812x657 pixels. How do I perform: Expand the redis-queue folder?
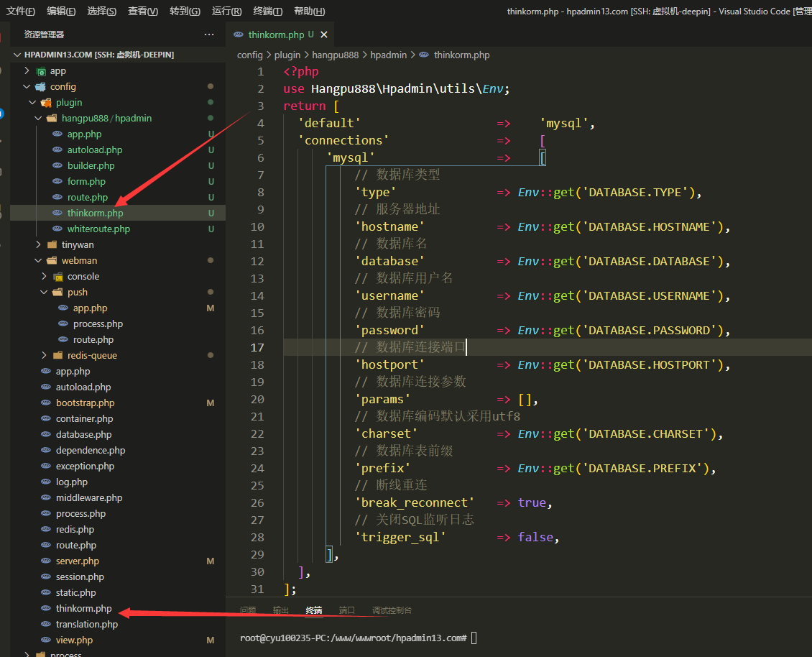tap(44, 355)
